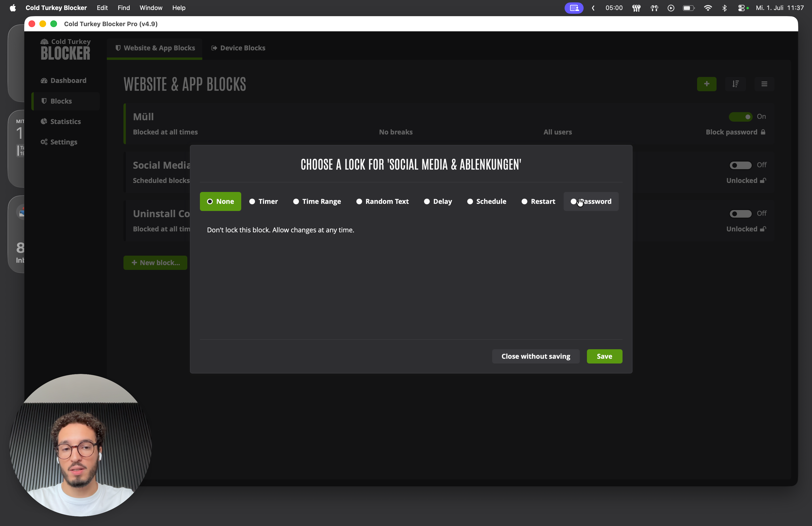This screenshot has width=812, height=526.
Task: Click the Save button
Action: (x=604, y=356)
